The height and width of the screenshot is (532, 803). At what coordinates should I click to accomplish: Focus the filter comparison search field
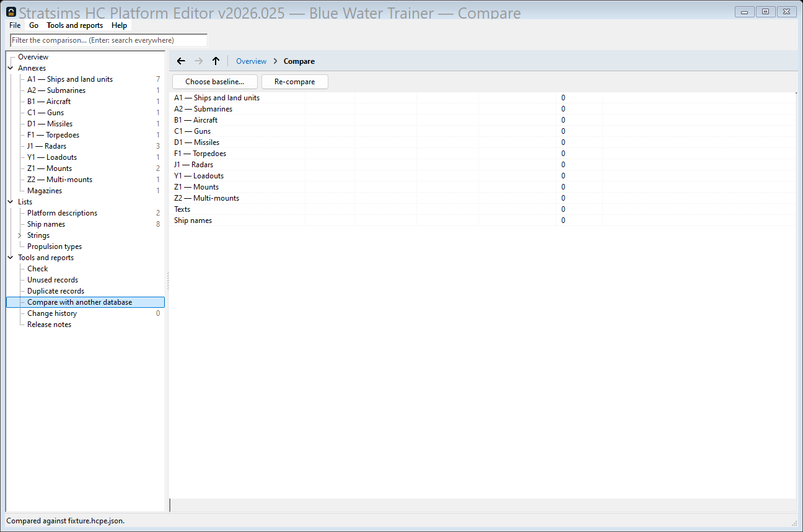point(109,40)
